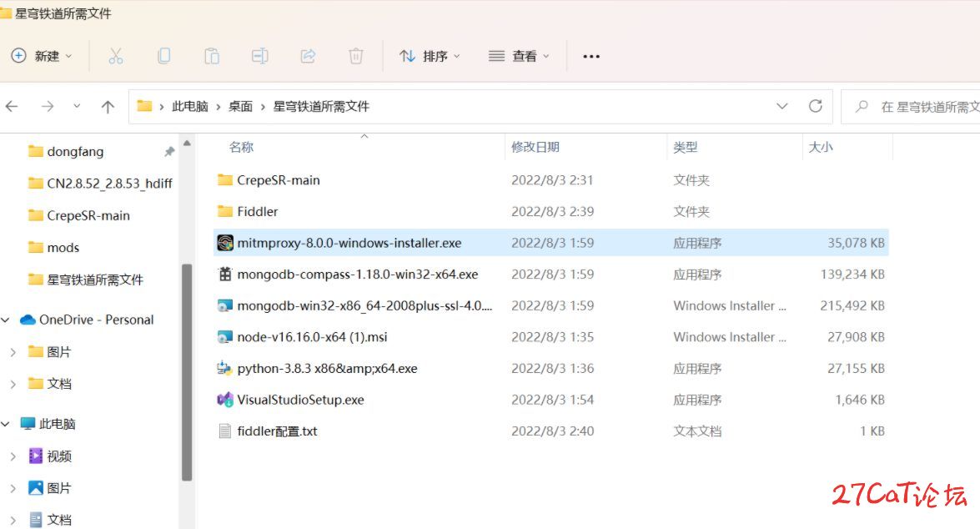This screenshot has height=529, width=980.
Task: Select mongodb-compass-1.18.0-win32-x64.exe
Action: click(x=550, y=274)
